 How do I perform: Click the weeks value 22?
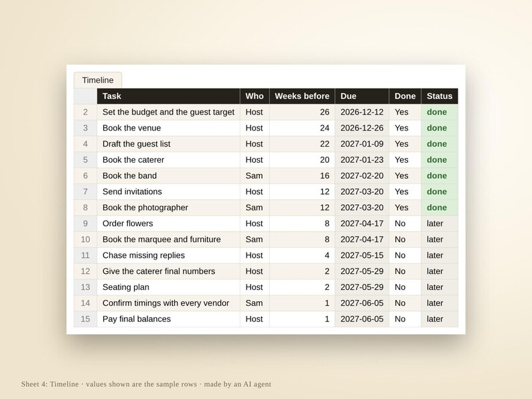(x=302, y=144)
